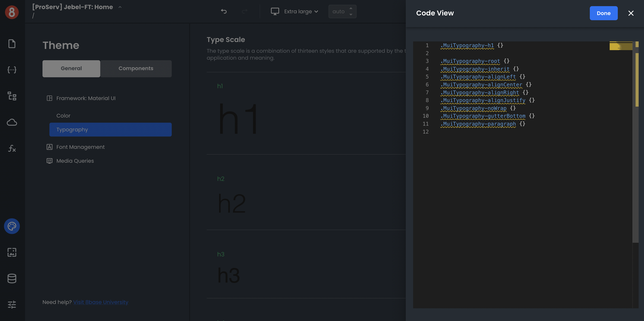Open the Pages icon in sidebar
Viewport: 644px width, 321px height.
coord(12,44)
